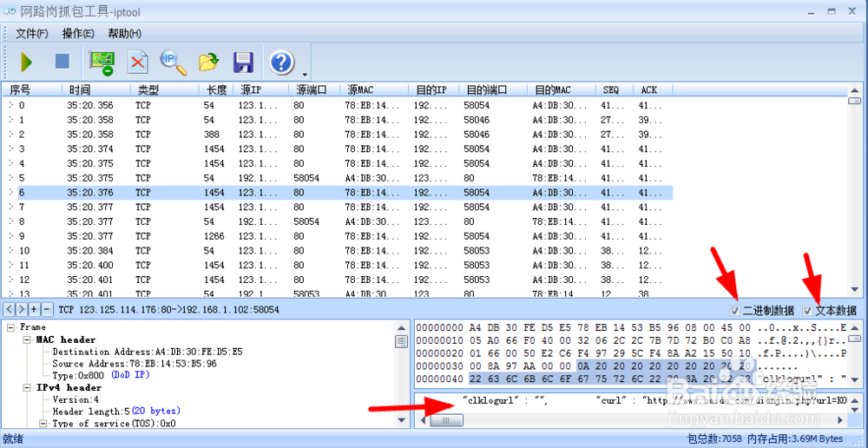This screenshot has height=448, width=868.
Task: Open the 操作(E) menu
Action: [78, 33]
